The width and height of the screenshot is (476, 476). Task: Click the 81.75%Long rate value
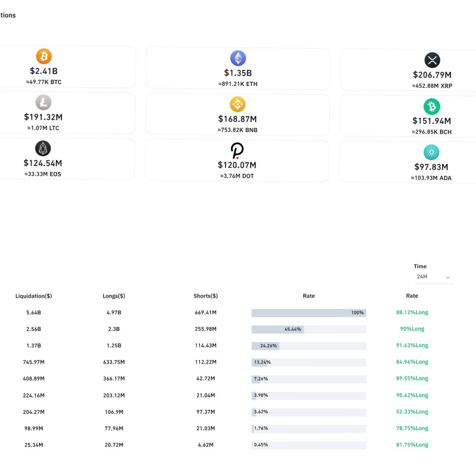point(412,445)
